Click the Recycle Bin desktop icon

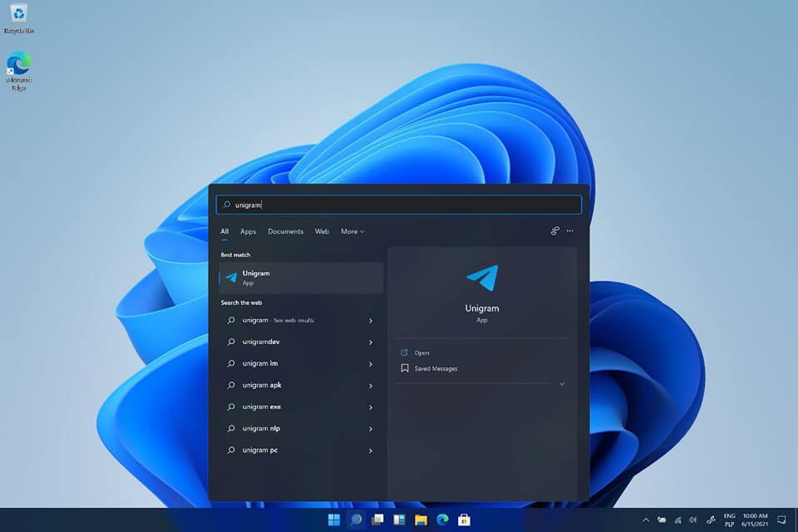(19, 18)
